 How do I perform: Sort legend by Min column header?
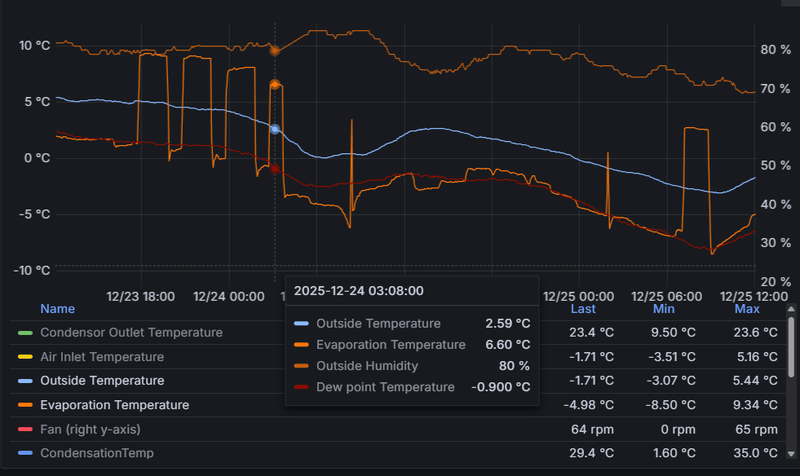[664, 309]
